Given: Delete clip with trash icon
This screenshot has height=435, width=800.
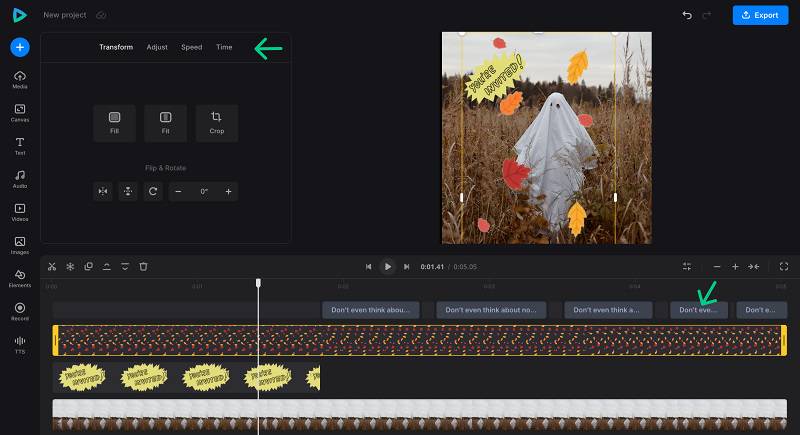Looking at the screenshot, I should pyautogui.click(x=143, y=266).
